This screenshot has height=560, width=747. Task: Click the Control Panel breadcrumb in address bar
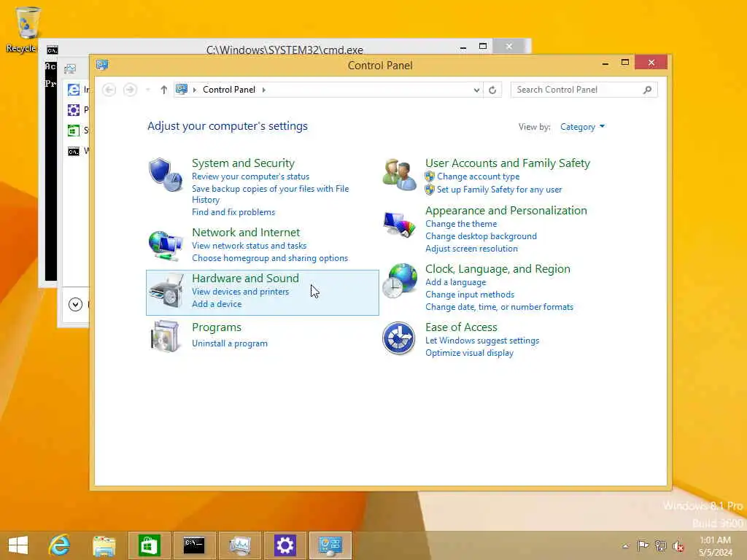(228, 90)
